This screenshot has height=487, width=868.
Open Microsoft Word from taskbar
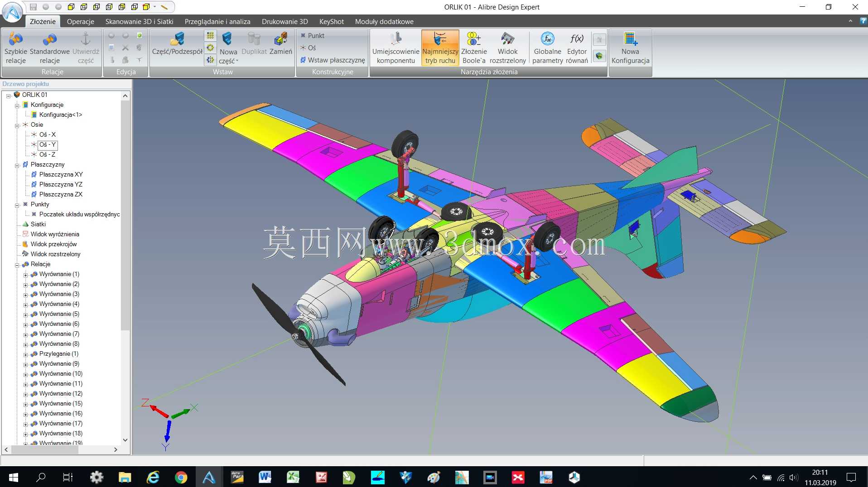(x=265, y=477)
